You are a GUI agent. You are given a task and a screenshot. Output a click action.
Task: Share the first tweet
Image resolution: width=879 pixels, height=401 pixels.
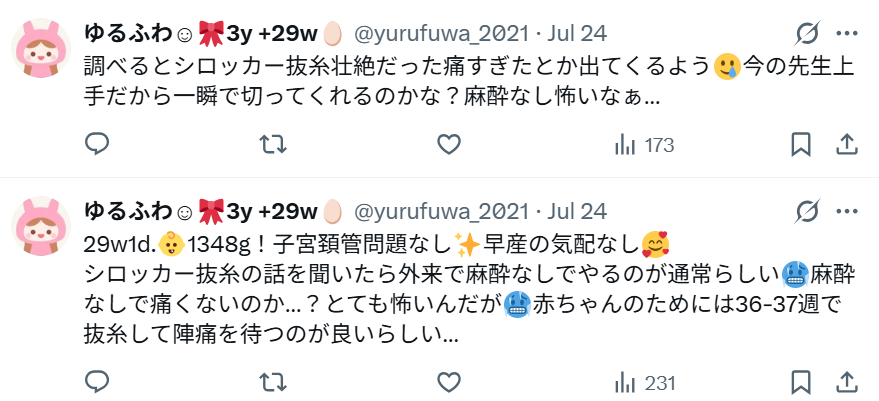click(x=846, y=145)
